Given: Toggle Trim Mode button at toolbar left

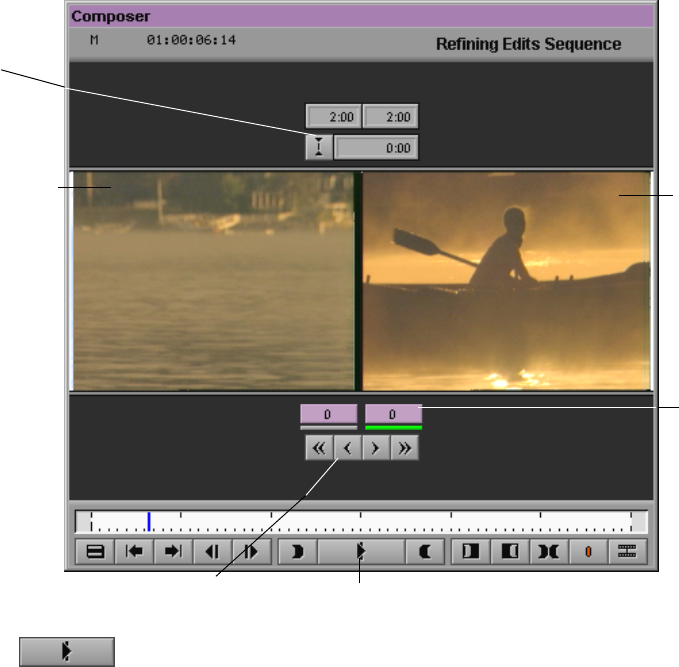Looking at the screenshot, I should click(x=95, y=551).
